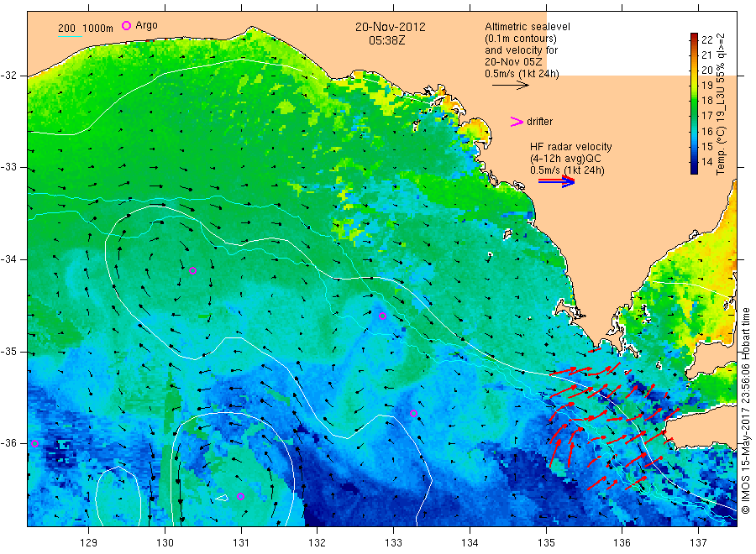This screenshot has width=756, height=554.
Task: Click the magenta drifter legend arrowhead
Action: (x=517, y=122)
